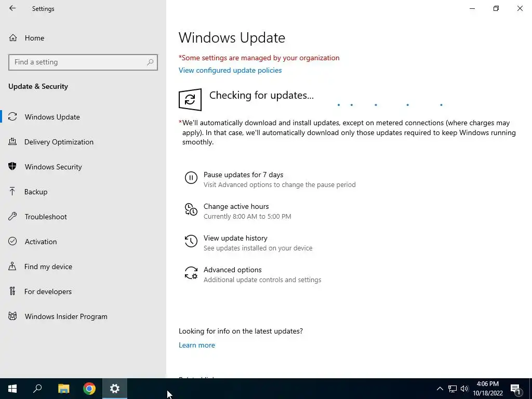Viewport: 532px width, 399px height.
Task: Open the Action Center notifications icon
Action: point(515,389)
